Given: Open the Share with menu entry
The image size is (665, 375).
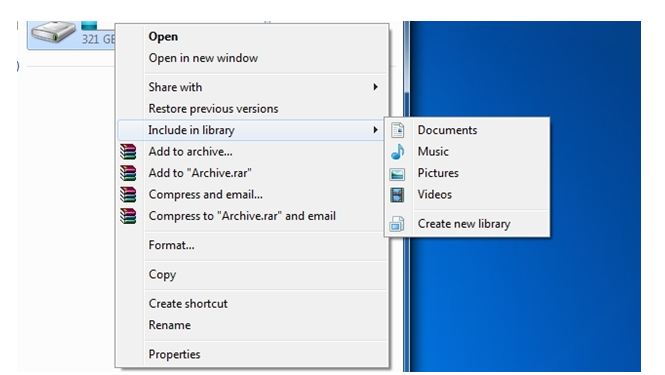Looking at the screenshot, I should coord(175,87).
